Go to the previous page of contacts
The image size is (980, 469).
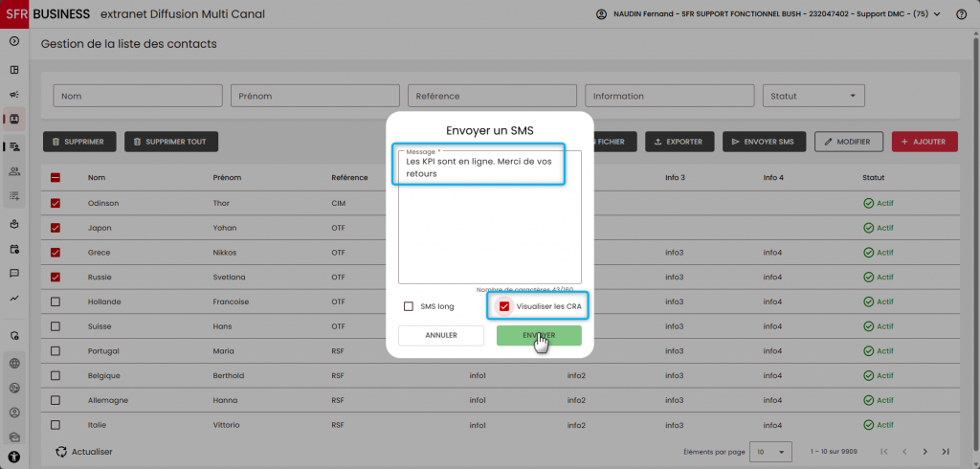tap(904, 452)
